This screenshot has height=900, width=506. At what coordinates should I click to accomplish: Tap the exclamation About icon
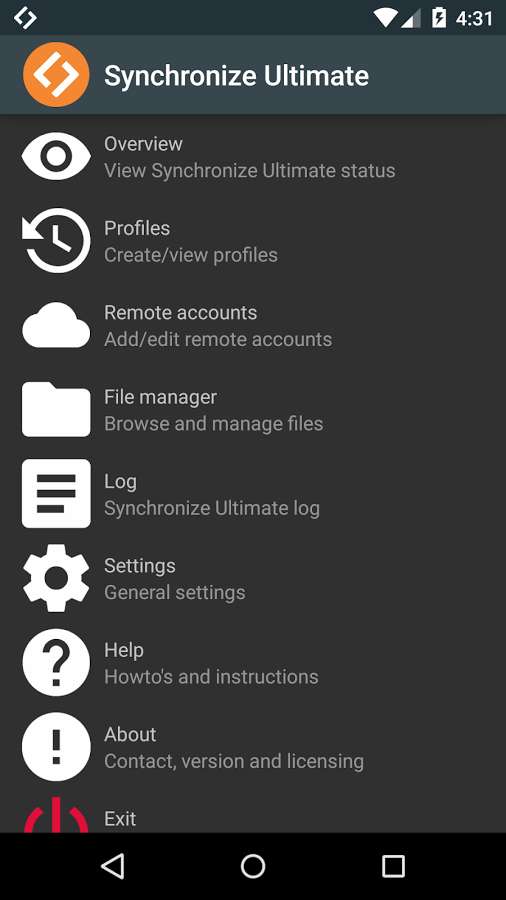click(56, 747)
